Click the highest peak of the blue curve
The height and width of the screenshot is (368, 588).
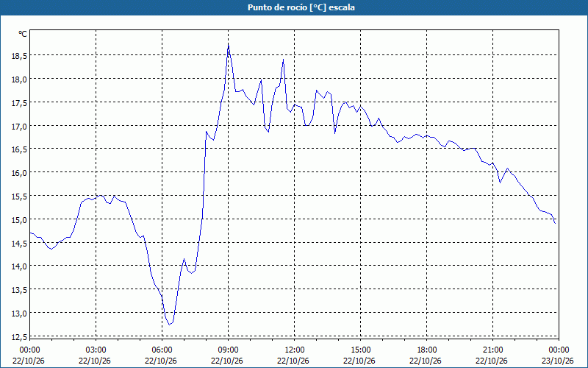229,46
